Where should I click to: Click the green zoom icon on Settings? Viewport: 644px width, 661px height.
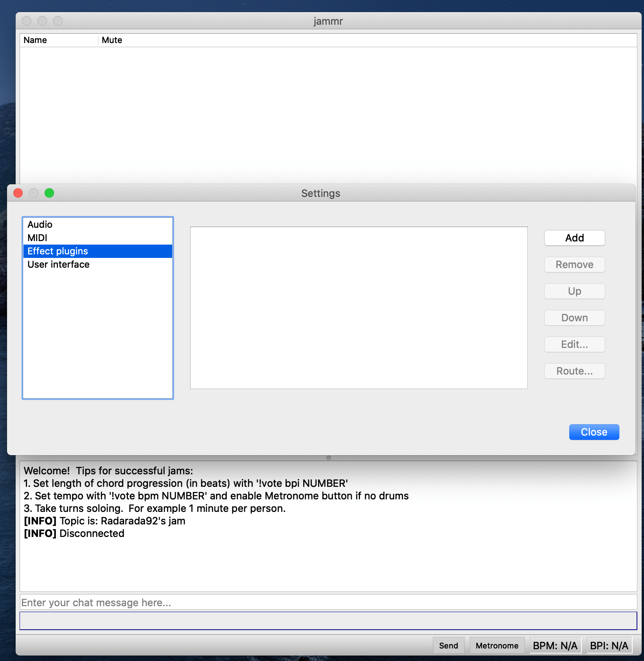tap(49, 193)
